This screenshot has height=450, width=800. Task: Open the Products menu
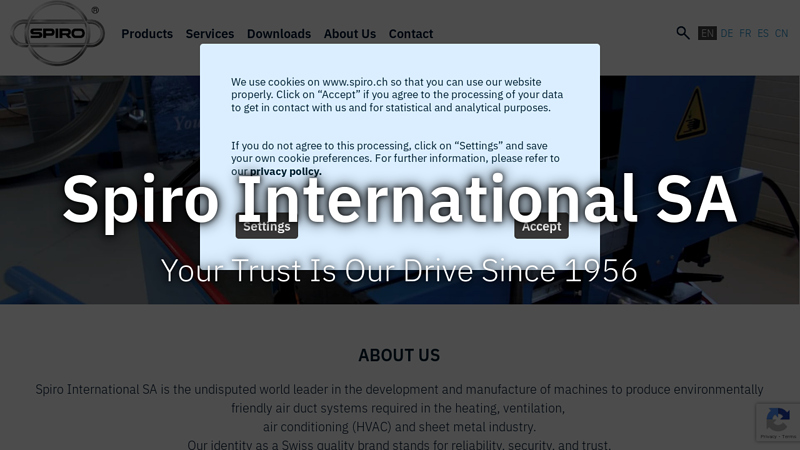coord(147,34)
